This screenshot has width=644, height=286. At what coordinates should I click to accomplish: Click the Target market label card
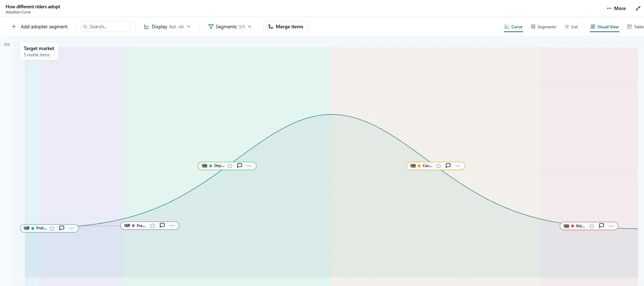39,51
